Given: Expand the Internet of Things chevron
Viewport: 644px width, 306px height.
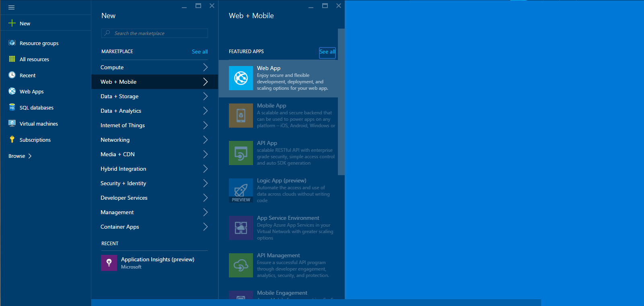Looking at the screenshot, I should pyautogui.click(x=205, y=125).
